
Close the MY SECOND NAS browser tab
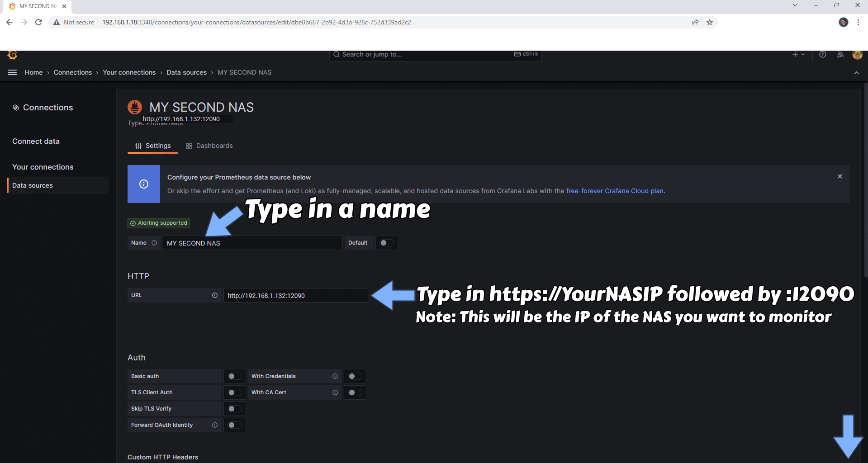64,6
